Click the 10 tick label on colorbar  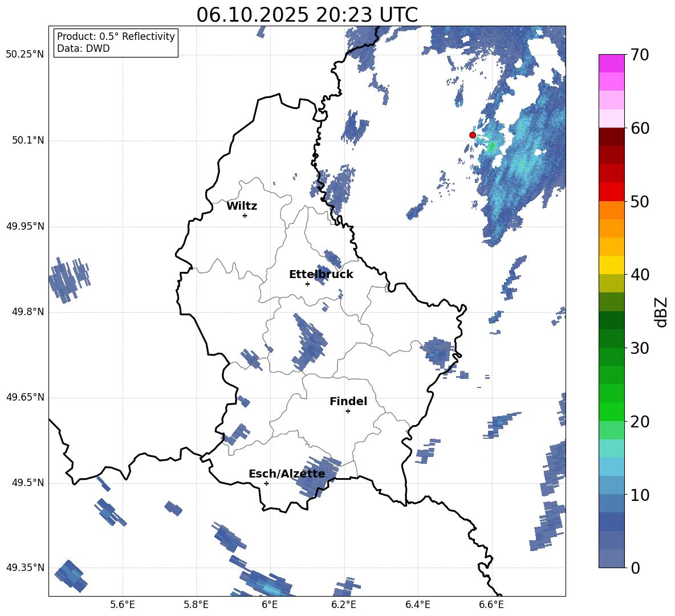click(x=640, y=495)
